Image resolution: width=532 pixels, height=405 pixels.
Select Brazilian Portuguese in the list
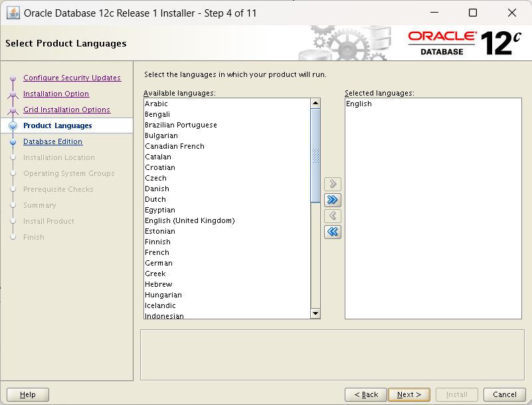point(227,125)
